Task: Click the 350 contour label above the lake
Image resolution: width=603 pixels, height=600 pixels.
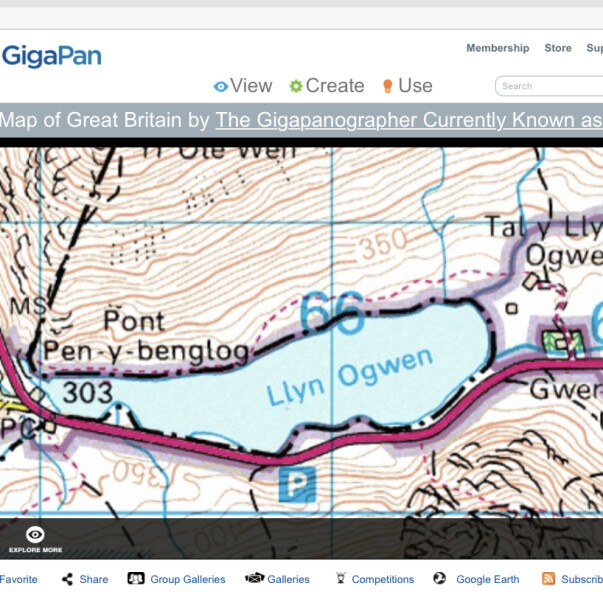Action: tap(385, 243)
